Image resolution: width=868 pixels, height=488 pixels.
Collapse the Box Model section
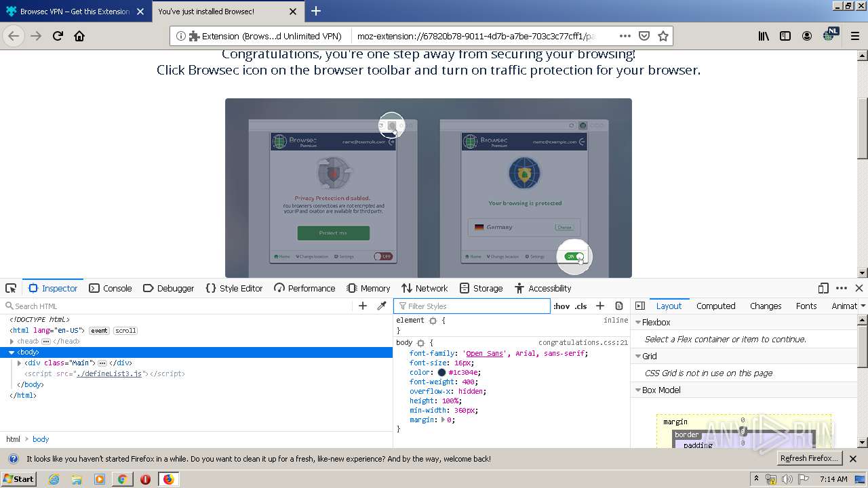coord(638,390)
